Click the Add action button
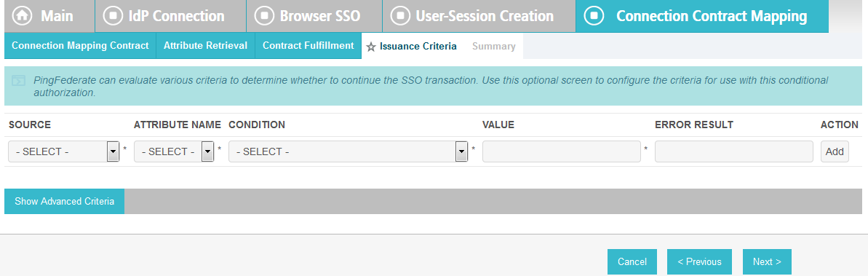 (835, 151)
